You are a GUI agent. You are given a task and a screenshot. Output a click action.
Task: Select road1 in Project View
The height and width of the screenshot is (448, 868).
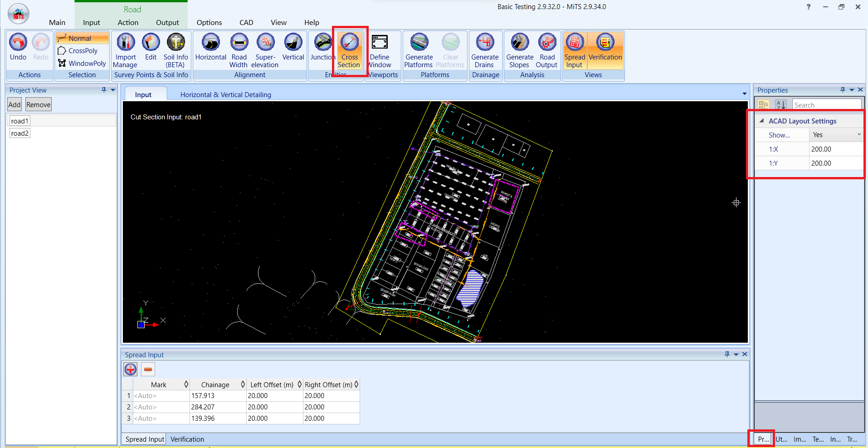[20, 121]
